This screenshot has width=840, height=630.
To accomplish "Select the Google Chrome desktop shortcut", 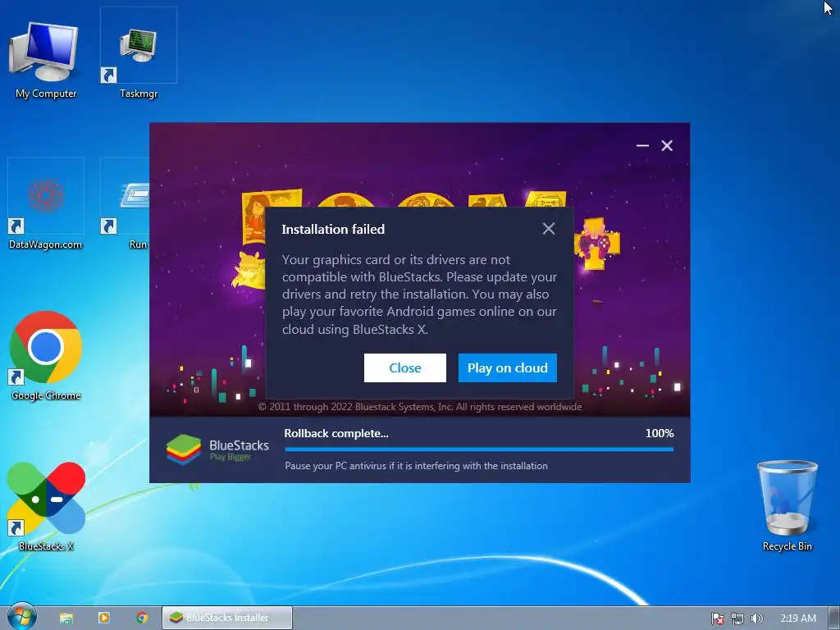I will pos(46,355).
